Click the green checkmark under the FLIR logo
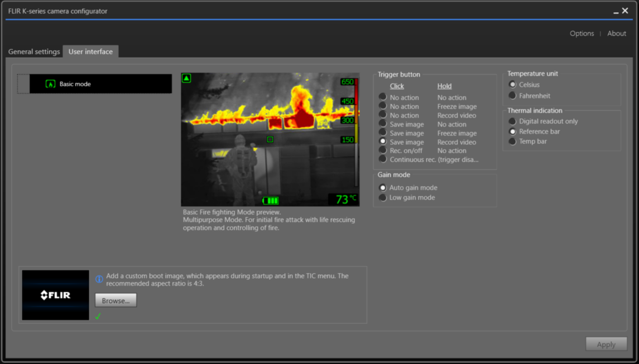The image size is (639, 364). tap(99, 317)
